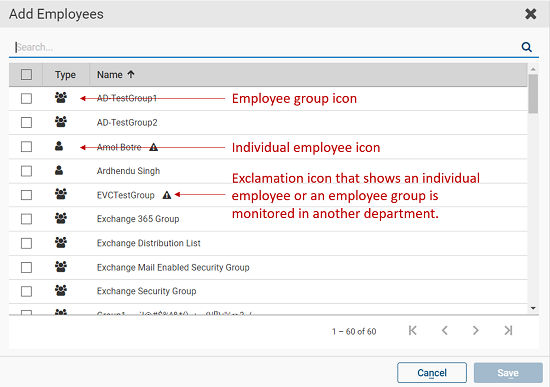Image resolution: width=550 pixels, height=387 pixels.
Task: Check the Ardhendu Singh checkbox
Action: [x=26, y=171]
